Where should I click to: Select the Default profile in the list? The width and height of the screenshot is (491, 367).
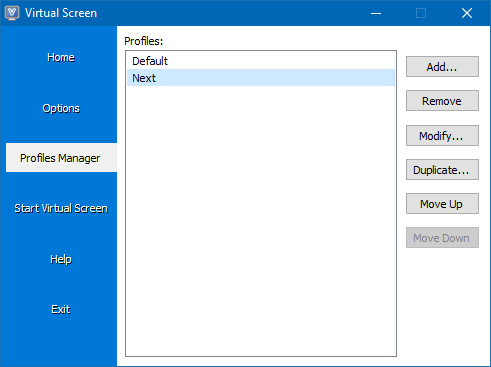point(261,61)
